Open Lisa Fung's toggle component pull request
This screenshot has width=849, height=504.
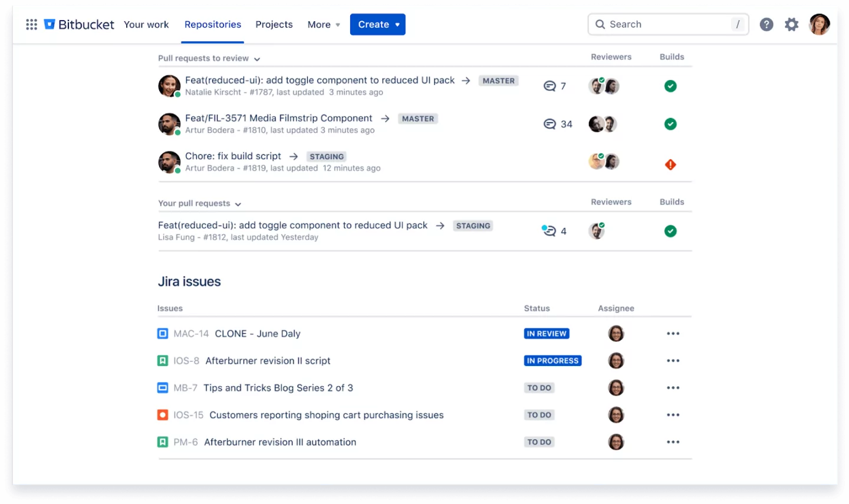292,225
